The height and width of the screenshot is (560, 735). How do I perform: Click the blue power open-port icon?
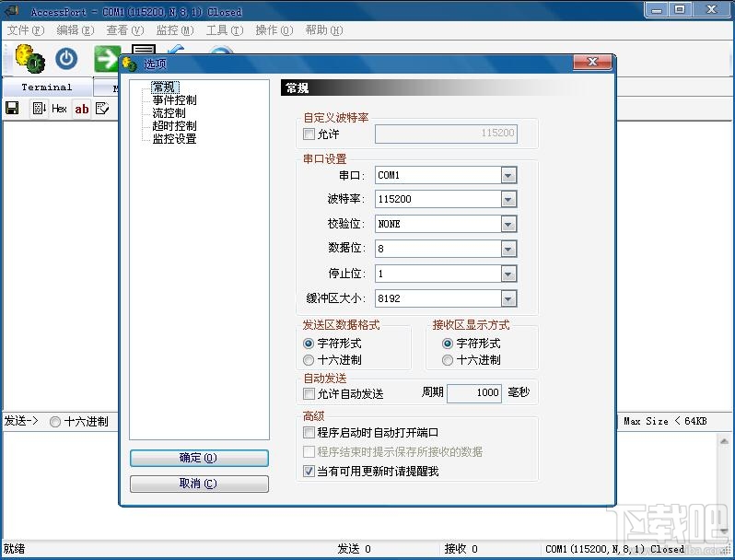point(66,59)
